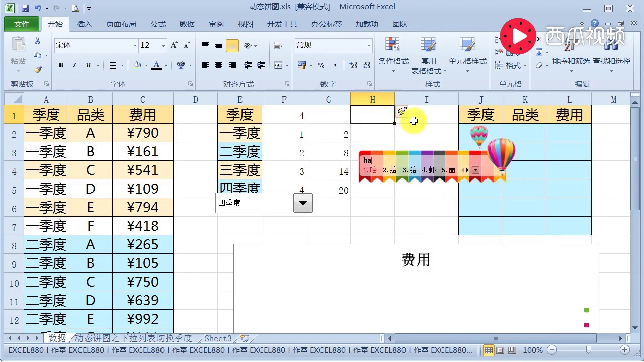
Task: Click the Clear eraser icon
Action: tap(539, 65)
